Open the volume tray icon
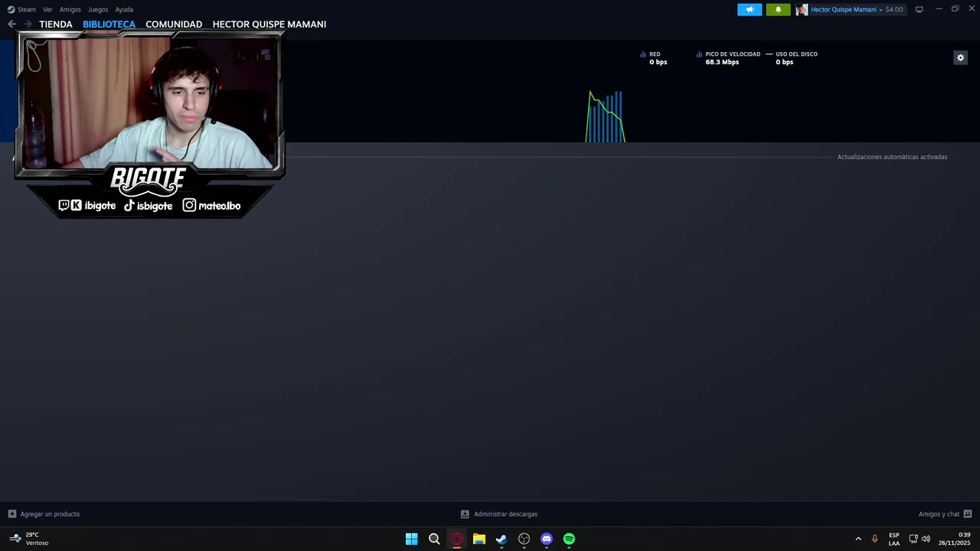 926,539
